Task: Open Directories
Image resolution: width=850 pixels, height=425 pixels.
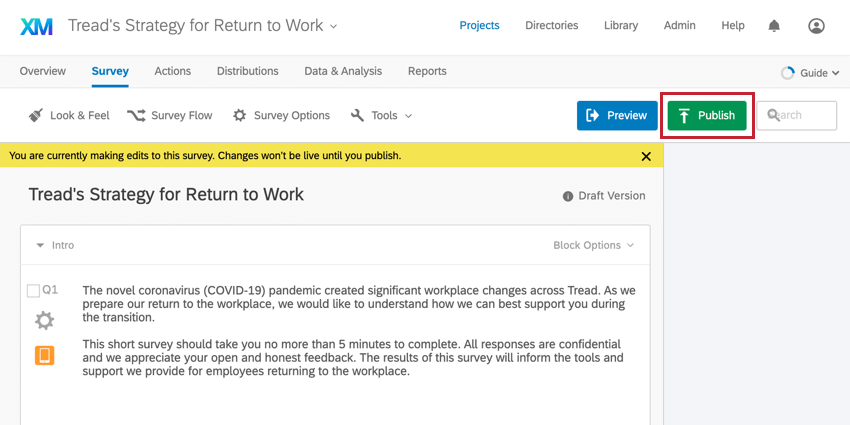Action: coord(551,25)
